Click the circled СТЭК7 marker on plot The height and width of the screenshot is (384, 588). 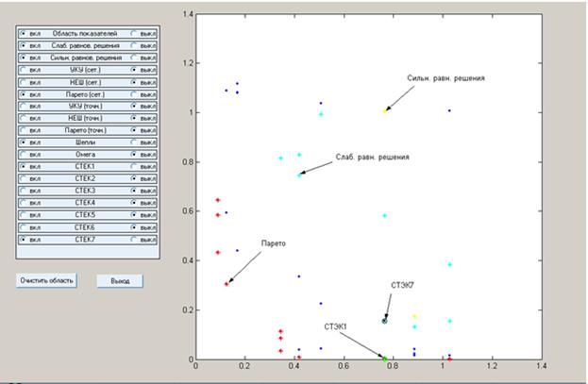pos(385,321)
